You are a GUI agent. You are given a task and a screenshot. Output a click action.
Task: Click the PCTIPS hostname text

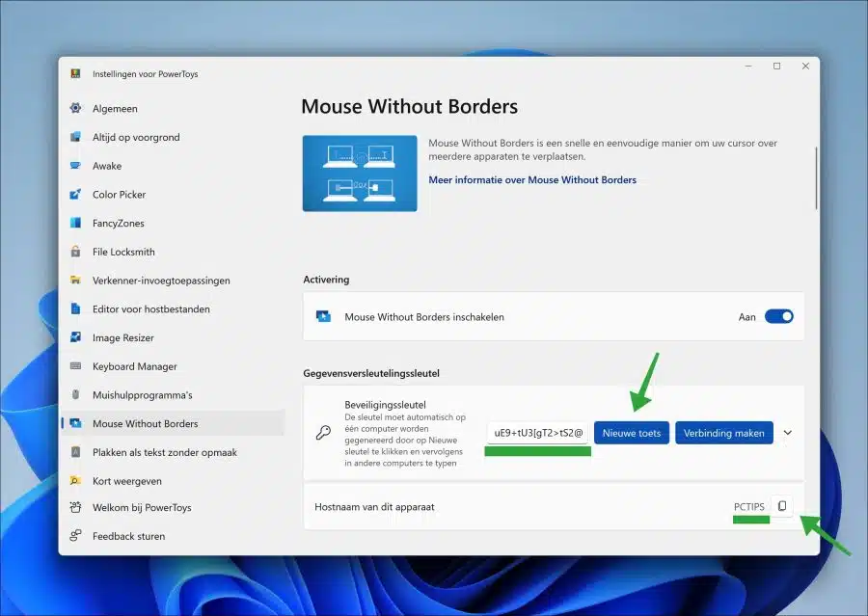(x=749, y=506)
